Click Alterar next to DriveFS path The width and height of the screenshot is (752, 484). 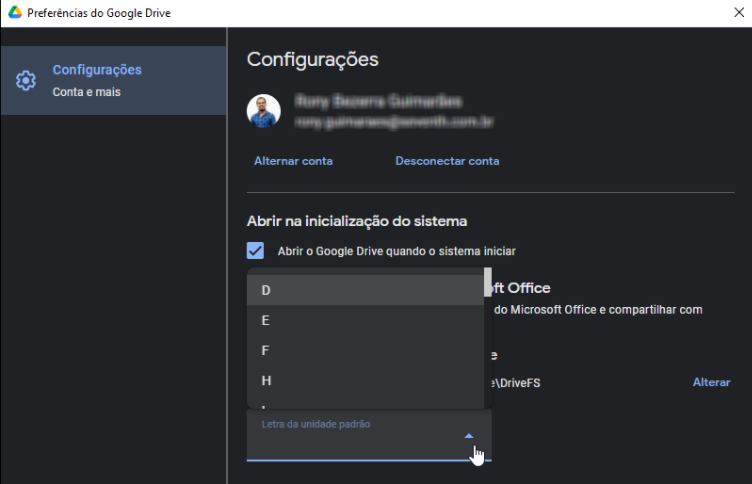click(712, 382)
